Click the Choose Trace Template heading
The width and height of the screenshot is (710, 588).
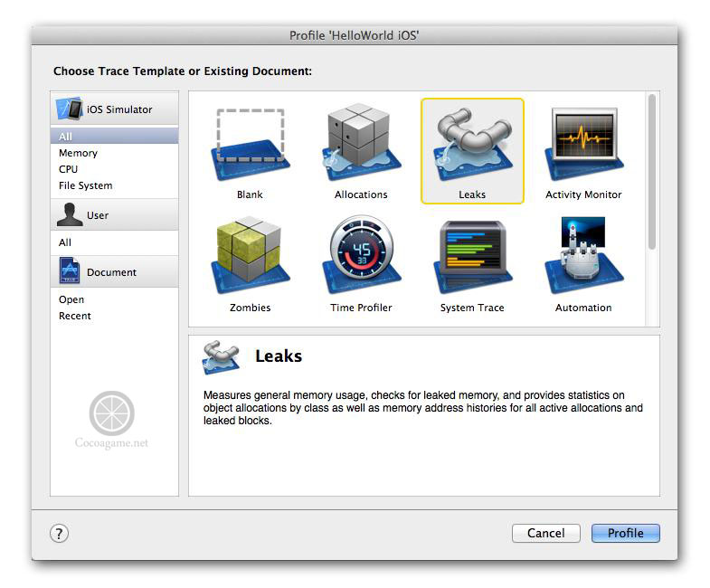point(183,71)
